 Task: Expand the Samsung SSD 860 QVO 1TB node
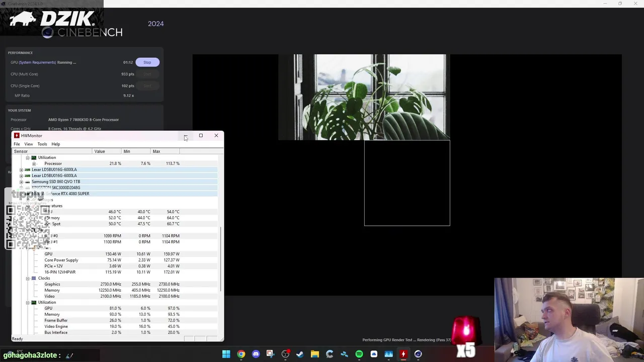click(21, 182)
